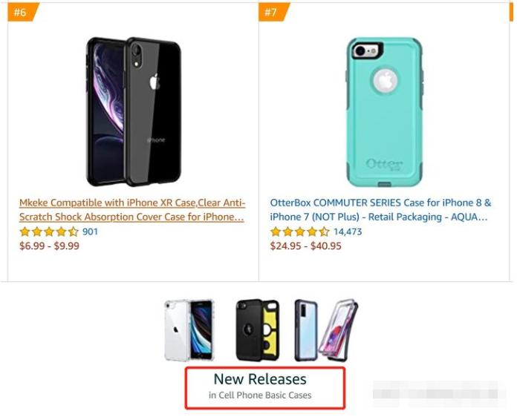The width and height of the screenshot is (517, 420).
Task: Select the clear iPhone case thumbnail in New Releases
Action: (x=189, y=329)
